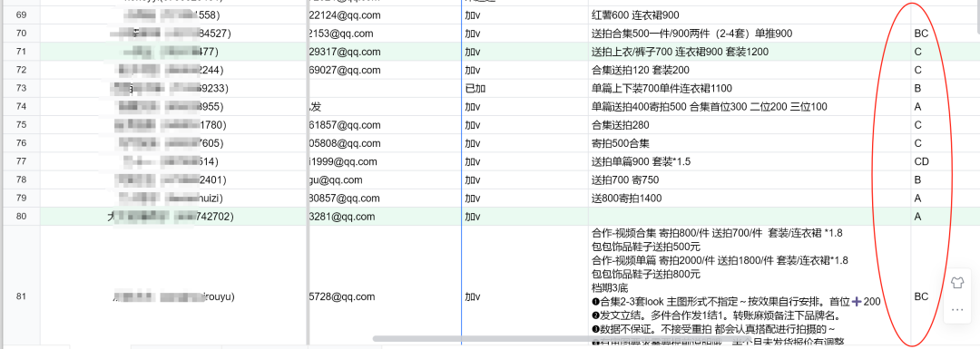Viewport: 980px width, 349px height.
Task: Click the cell starting 单篇送拍400寄拍500
Action: pyautogui.click(x=749, y=107)
